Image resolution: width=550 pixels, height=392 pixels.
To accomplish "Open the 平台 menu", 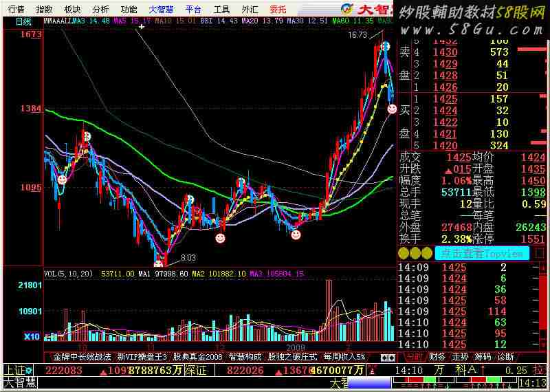I will [194, 9].
